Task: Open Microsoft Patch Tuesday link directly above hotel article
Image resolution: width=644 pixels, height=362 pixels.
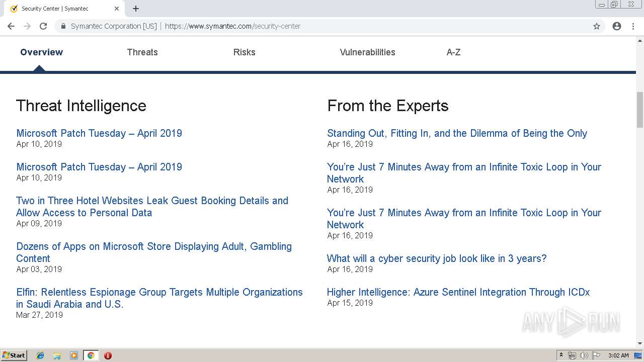Action: pyautogui.click(x=99, y=167)
